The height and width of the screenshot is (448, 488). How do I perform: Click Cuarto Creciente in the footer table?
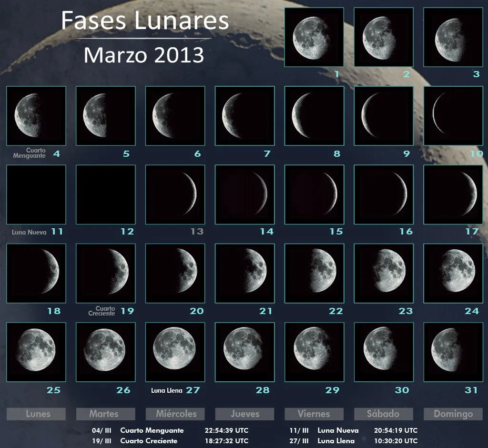(149, 441)
